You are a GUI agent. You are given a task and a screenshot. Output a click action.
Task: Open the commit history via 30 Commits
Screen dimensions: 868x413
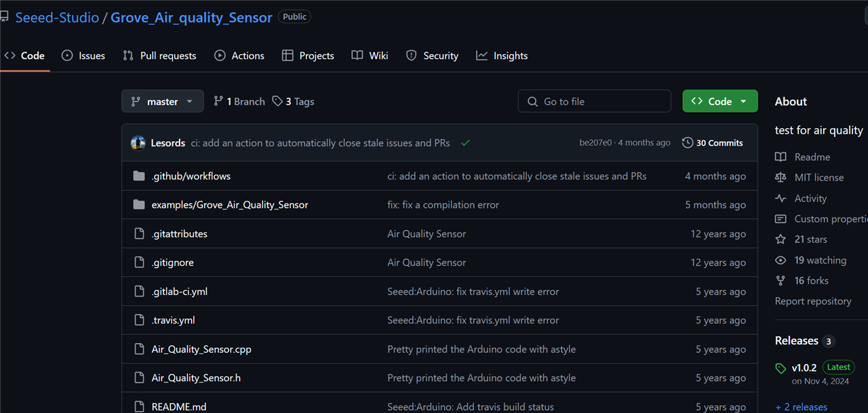pyautogui.click(x=713, y=143)
